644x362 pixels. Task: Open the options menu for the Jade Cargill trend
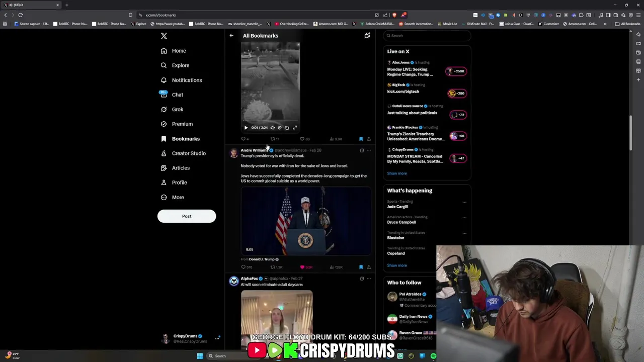coord(464,202)
